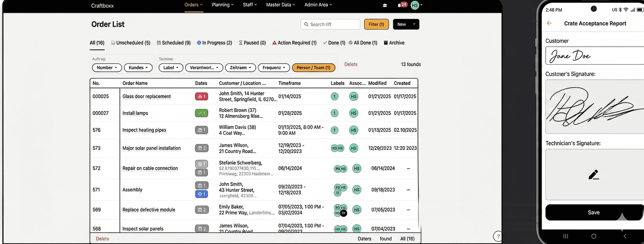The width and height of the screenshot is (644, 244).
Task: Tap the Save button on phone
Action: (593, 213)
